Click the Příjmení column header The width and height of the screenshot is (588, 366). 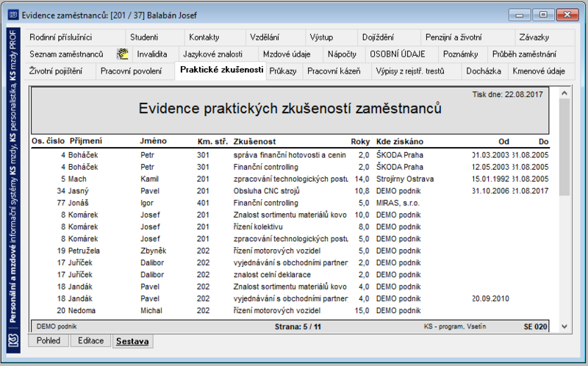tap(86, 141)
